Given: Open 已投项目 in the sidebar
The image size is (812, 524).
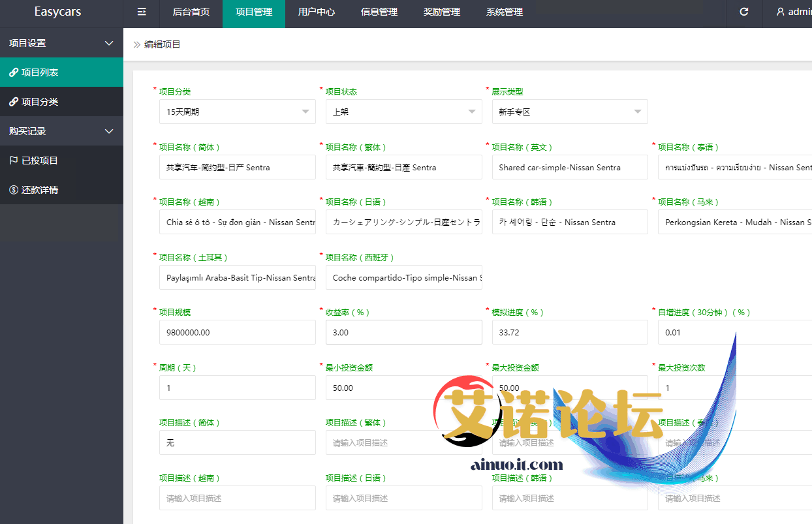Looking at the screenshot, I should tap(61, 161).
